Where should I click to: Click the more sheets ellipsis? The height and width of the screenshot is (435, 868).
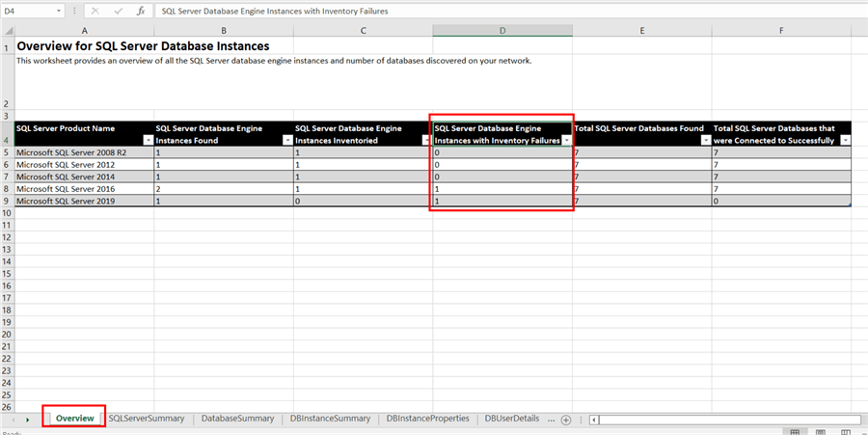(x=552, y=420)
